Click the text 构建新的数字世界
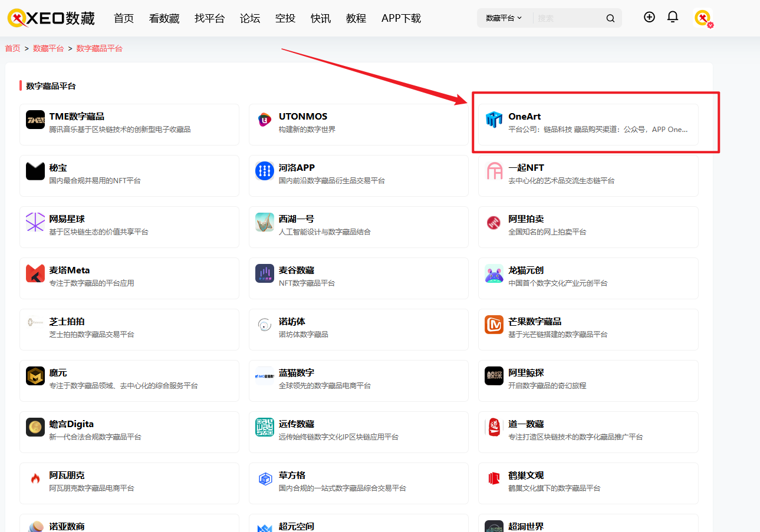 [x=307, y=129]
